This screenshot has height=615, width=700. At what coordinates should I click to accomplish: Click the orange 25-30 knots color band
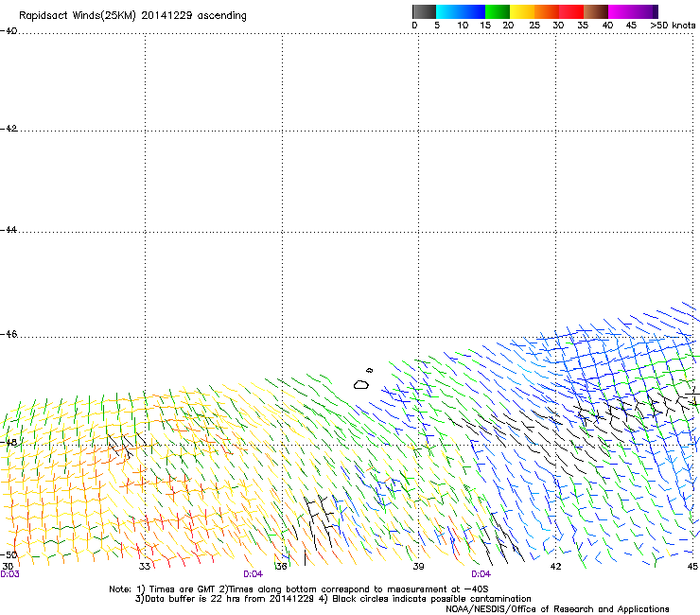click(x=547, y=11)
